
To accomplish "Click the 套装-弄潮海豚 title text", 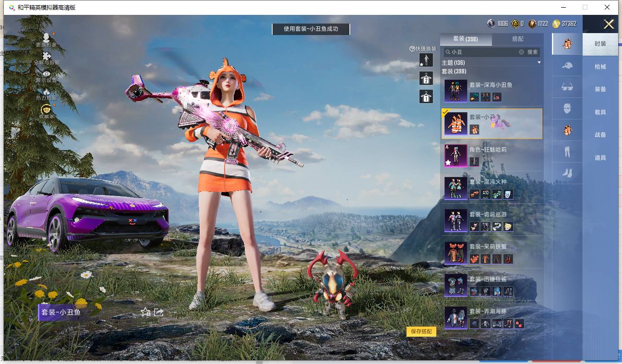I will 488,311.
